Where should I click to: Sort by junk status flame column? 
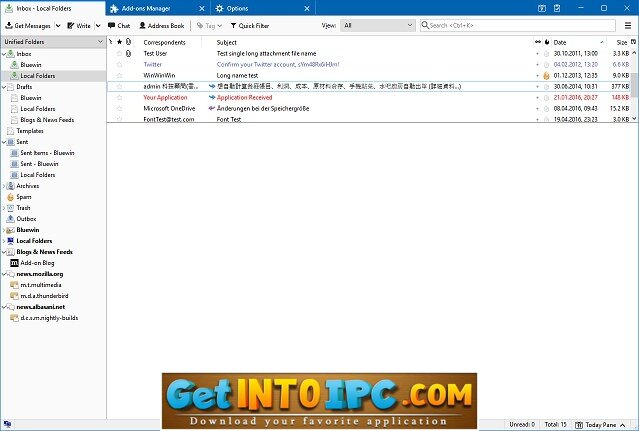[x=547, y=42]
